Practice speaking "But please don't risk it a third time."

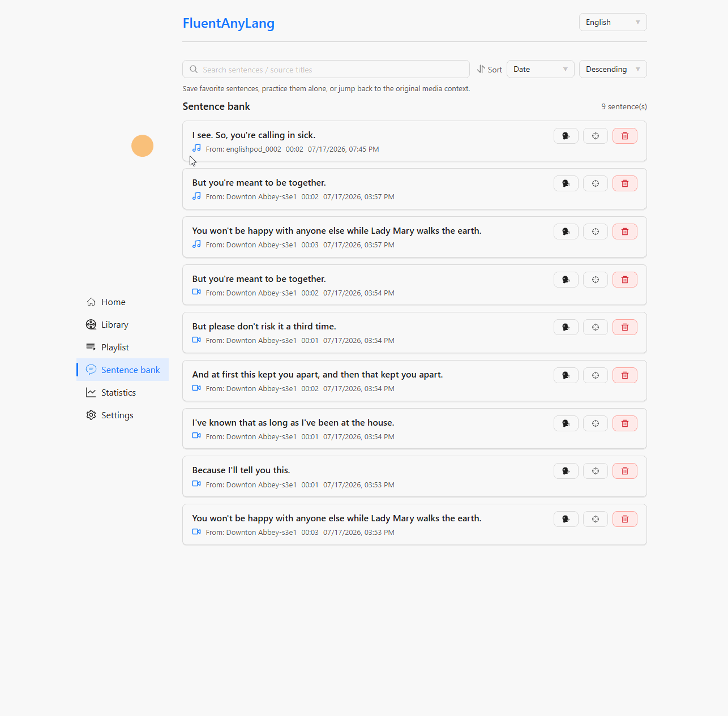pyautogui.click(x=566, y=327)
